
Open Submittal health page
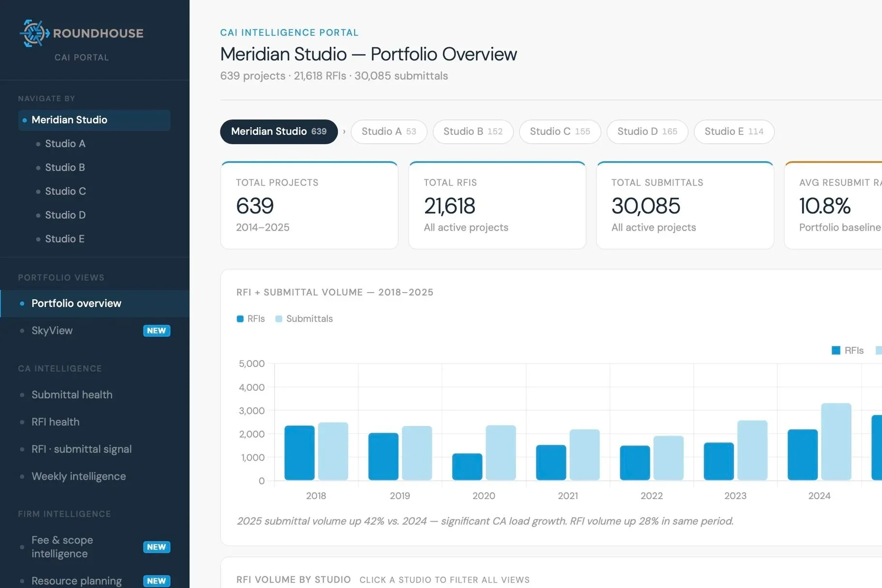[x=72, y=395]
